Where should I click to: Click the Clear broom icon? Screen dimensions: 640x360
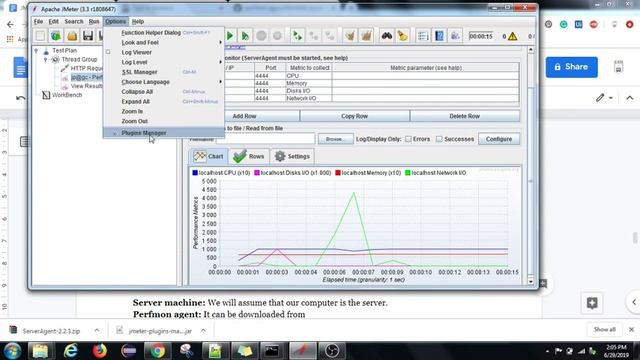point(350,36)
